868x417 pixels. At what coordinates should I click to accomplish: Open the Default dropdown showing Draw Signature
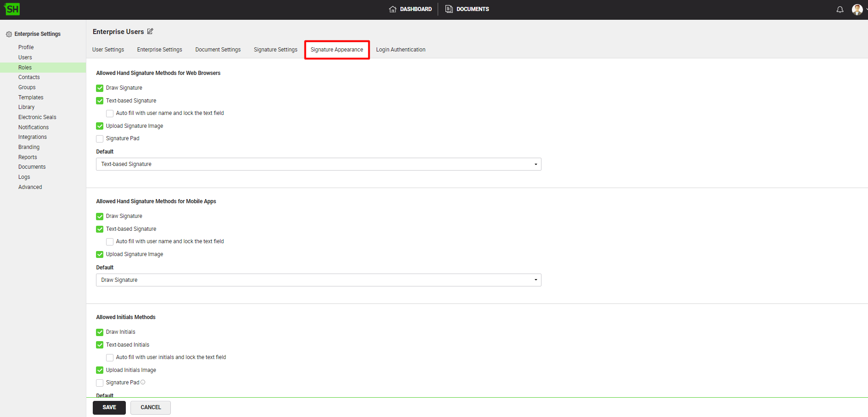point(318,280)
